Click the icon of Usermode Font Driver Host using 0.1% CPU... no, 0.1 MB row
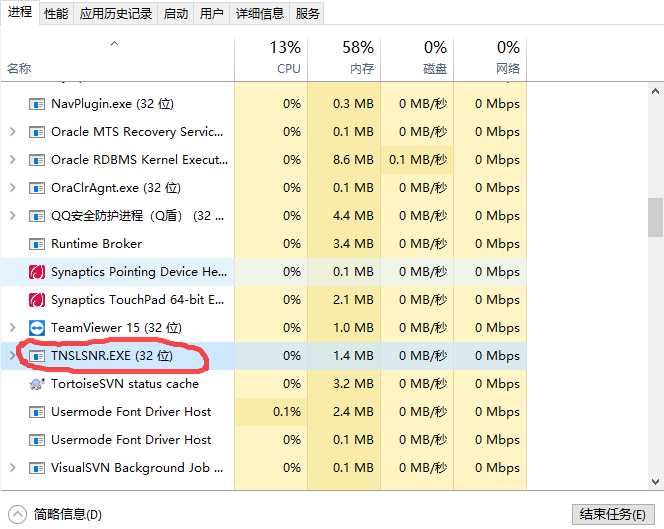Screen dimensions: 664x529 (x=37, y=440)
